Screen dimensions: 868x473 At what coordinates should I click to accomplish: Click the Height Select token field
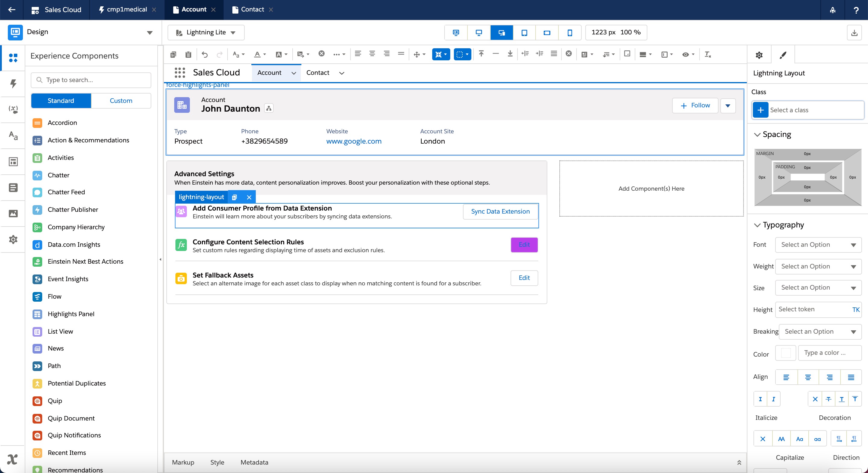tap(818, 310)
